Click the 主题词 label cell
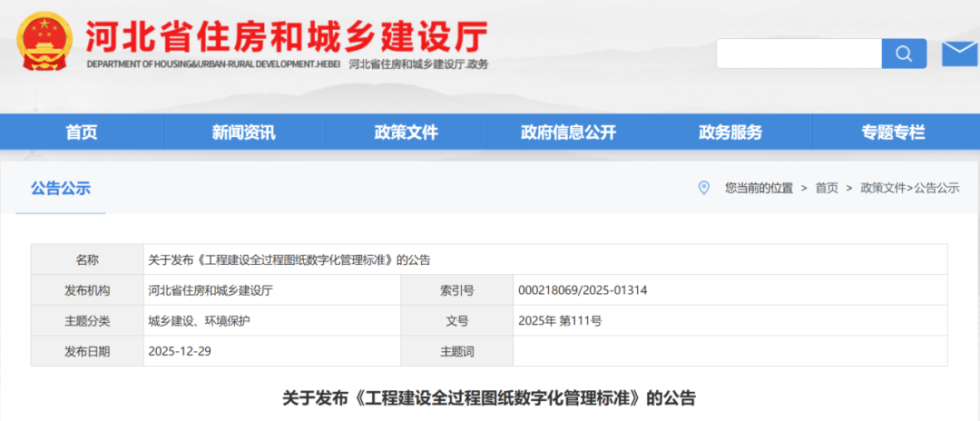 tap(456, 352)
